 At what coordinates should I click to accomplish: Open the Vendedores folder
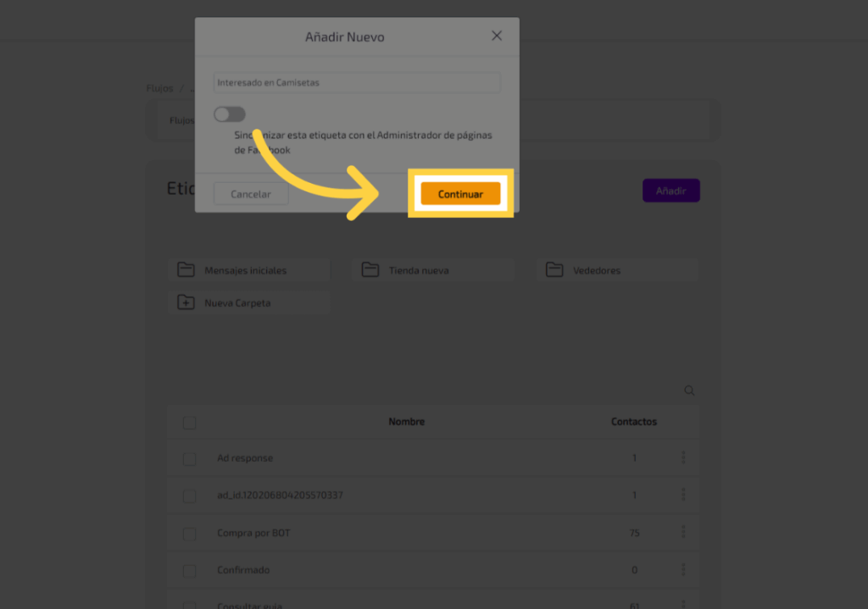pos(617,270)
